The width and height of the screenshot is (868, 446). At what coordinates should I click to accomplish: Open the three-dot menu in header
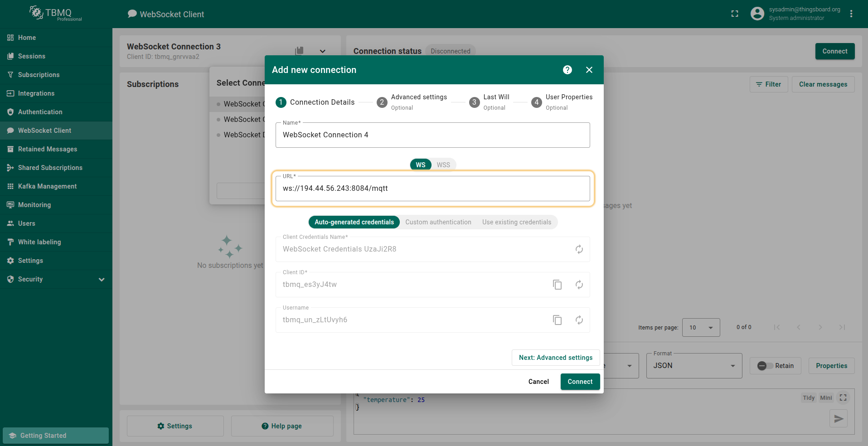(x=851, y=14)
